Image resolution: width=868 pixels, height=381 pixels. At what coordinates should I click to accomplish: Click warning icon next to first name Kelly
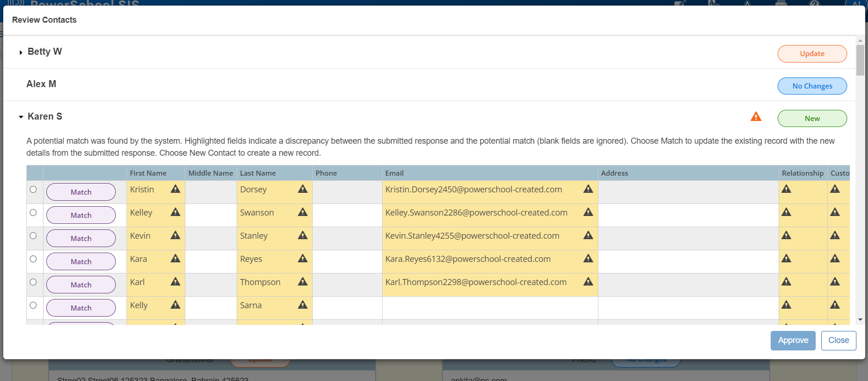(175, 305)
